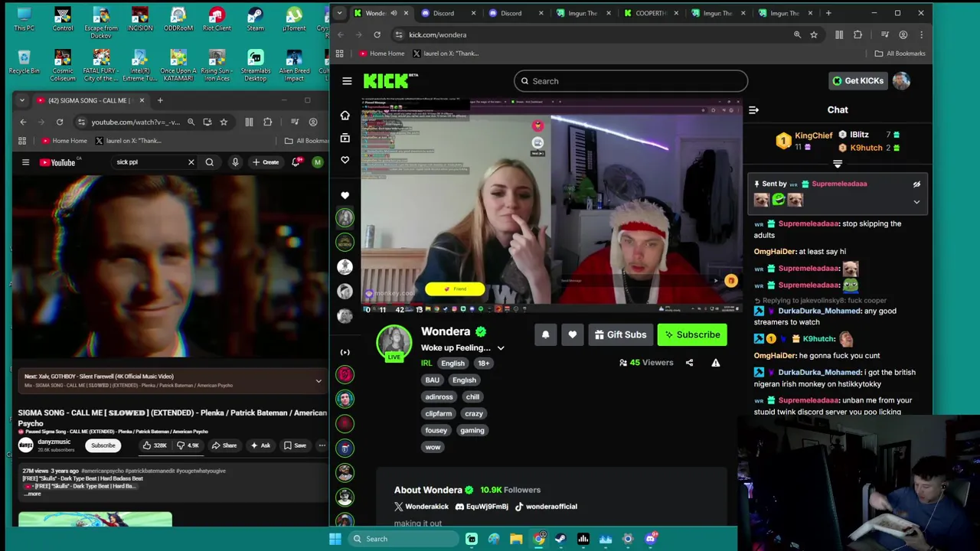Open media controls in Kick window
The image size is (980, 551).
[x=884, y=34]
